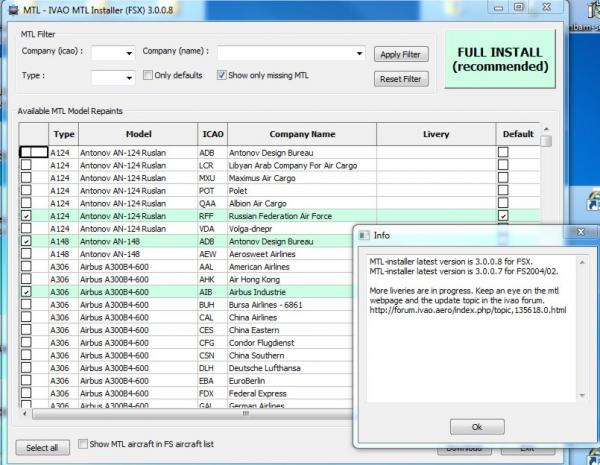Uncheck the Russian Federation Air Force row

(x=26, y=216)
